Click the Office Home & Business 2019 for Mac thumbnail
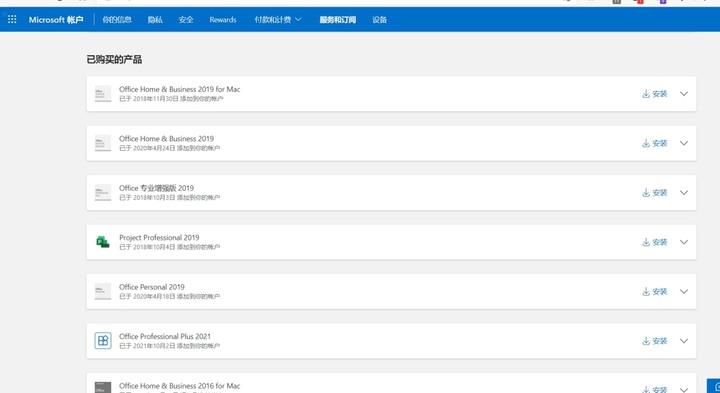 pos(103,94)
